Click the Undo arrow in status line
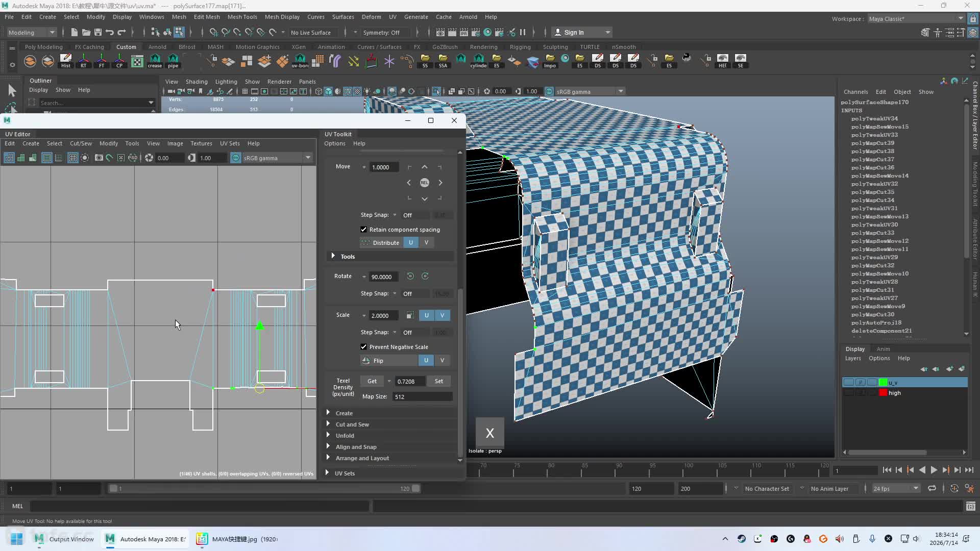The height and width of the screenshot is (551, 980). point(109,32)
